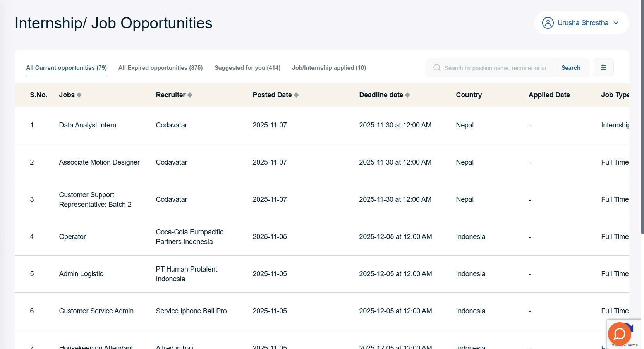Open the orange chat support bubble
644x349 pixels.
[x=619, y=334]
